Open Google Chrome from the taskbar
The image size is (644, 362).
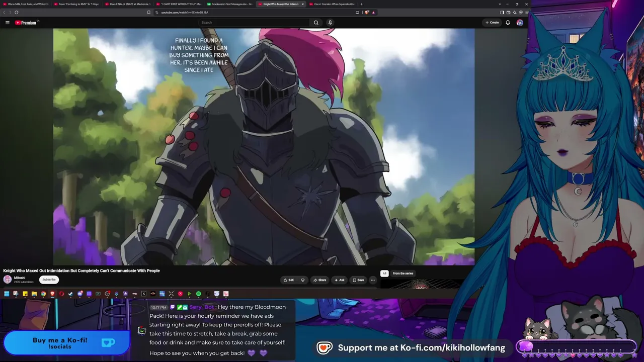(x=43, y=294)
